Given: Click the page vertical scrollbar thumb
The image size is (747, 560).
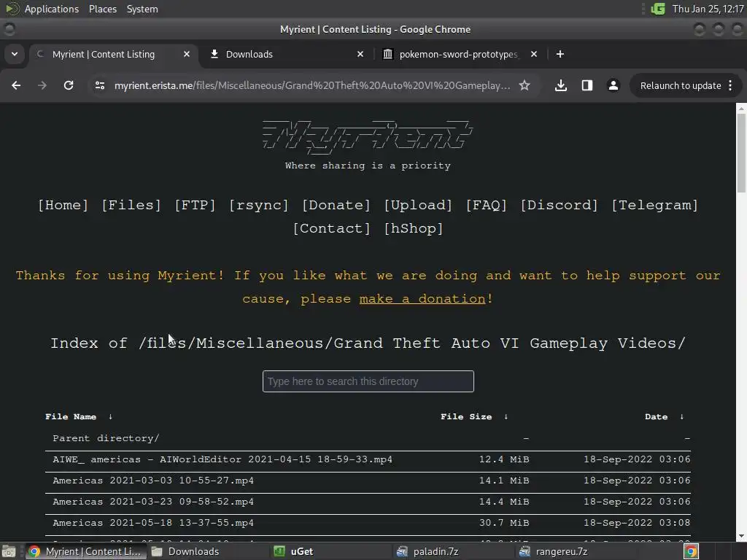Looking at the screenshot, I should [741, 152].
